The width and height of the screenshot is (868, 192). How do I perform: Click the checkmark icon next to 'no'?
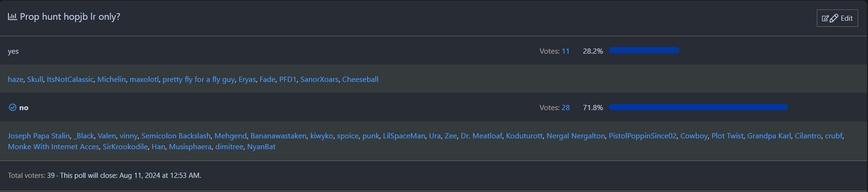[x=13, y=107]
